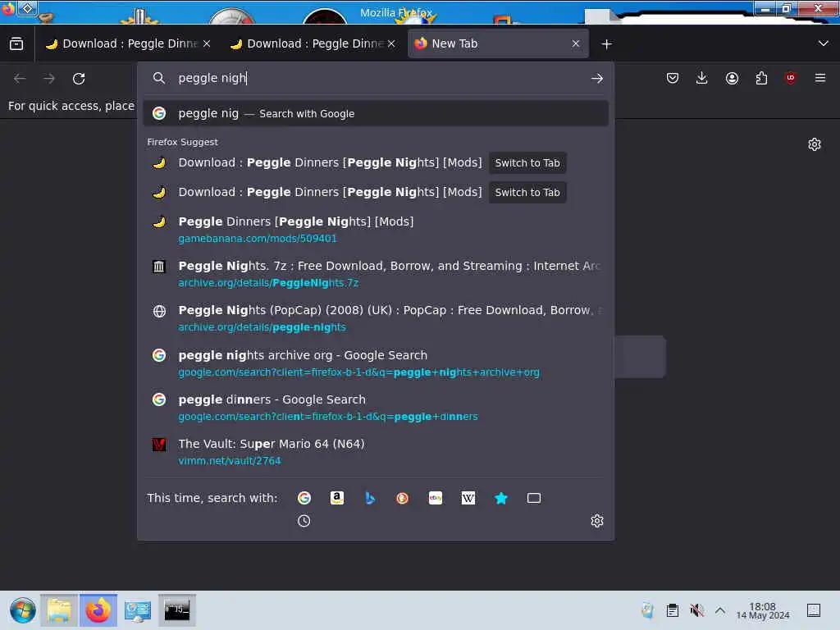
Task: Open 'peggle nights archive org - Google Search' suggestion
Action: [x=376, y=363]
